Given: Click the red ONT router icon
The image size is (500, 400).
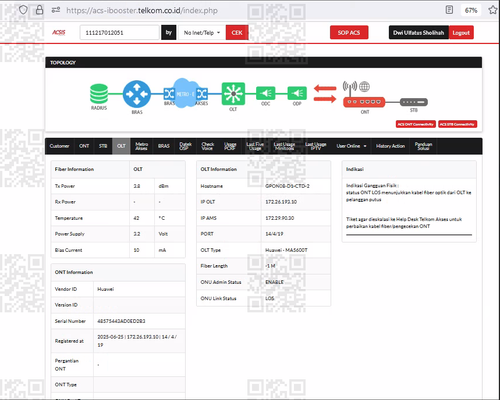Looking at the screenshot, I should pyautogui.click(x=364, y=102).
